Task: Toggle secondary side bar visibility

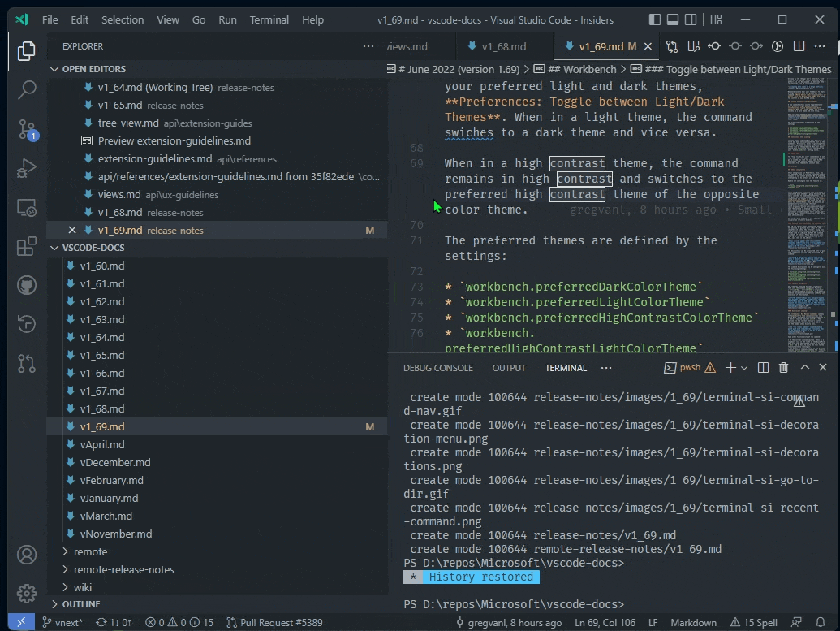Action: click(691, 19)
